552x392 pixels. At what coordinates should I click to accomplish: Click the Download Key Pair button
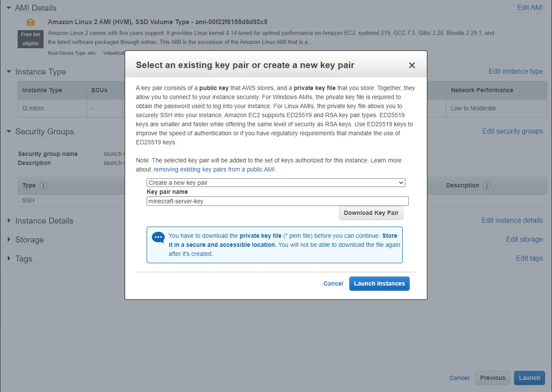(x=371, y=213)
